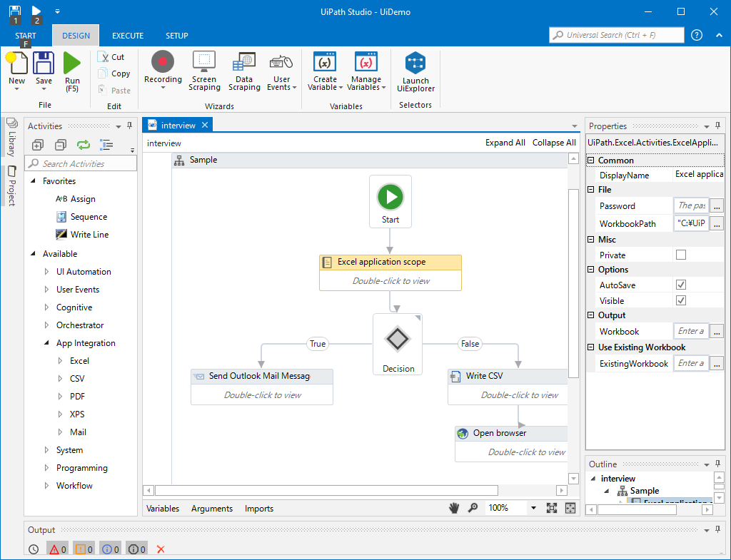Open the Library side panel tab
The image size is (731, 560).
click(x=12, y=138)
